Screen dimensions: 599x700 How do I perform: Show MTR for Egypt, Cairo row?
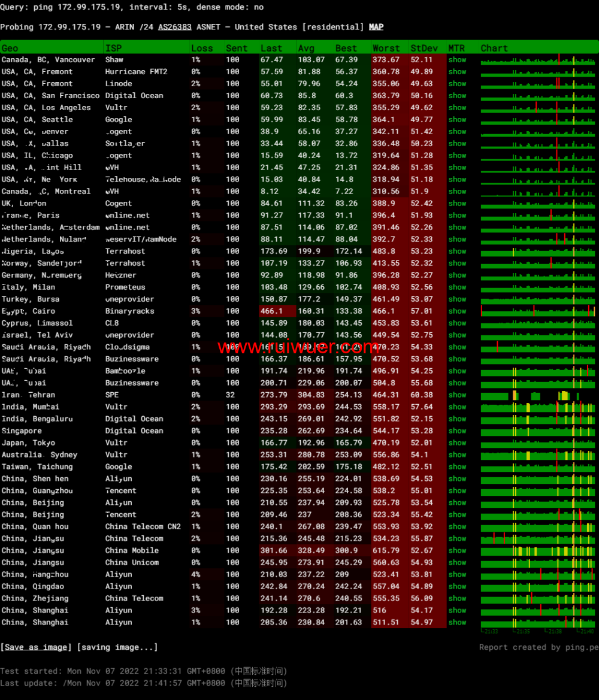[x=457, y=311]
